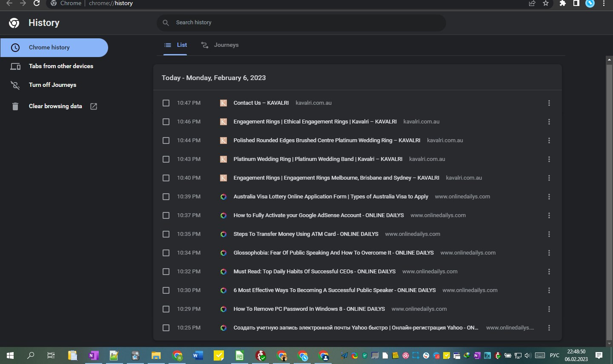Viewport: 613px width, 364px height.
Task: Click the touch keyboard icon in tray
Action: point(540,355)
